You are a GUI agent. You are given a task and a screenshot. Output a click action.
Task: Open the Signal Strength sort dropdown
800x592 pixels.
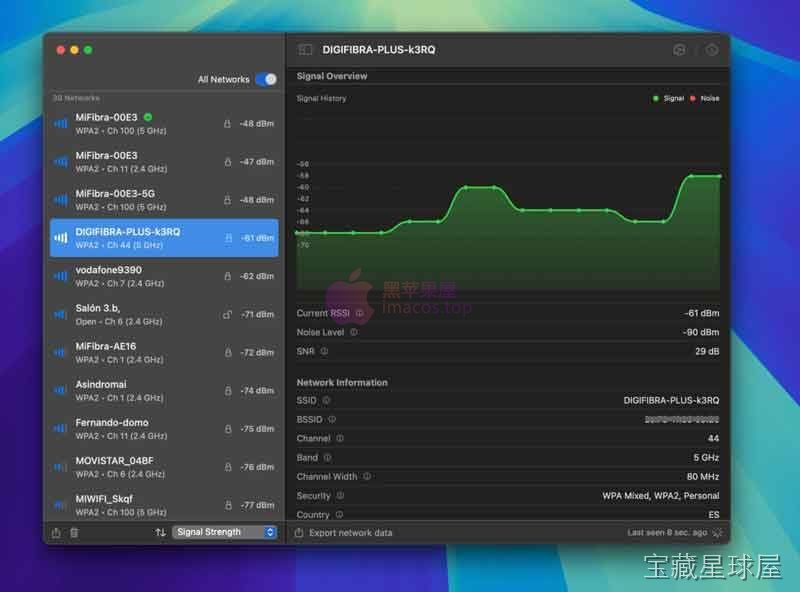(x=225, y=532)
